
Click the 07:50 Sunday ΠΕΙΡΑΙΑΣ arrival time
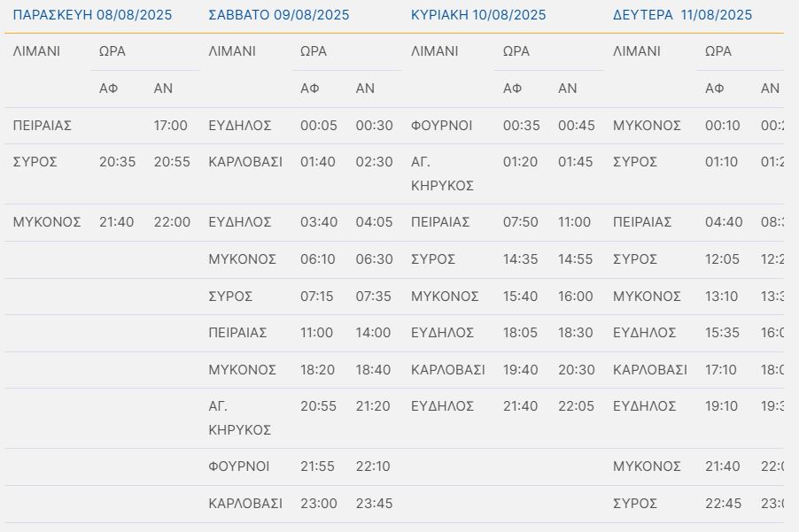click(521, 222)
